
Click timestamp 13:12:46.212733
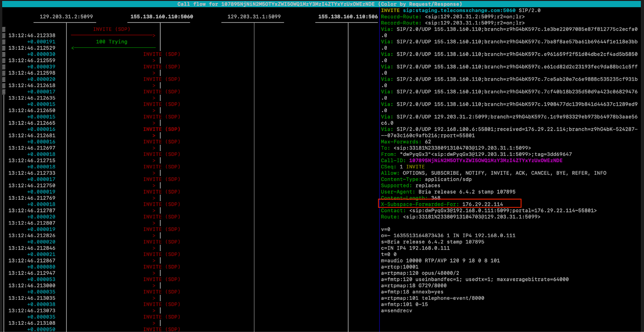(32, 173)
